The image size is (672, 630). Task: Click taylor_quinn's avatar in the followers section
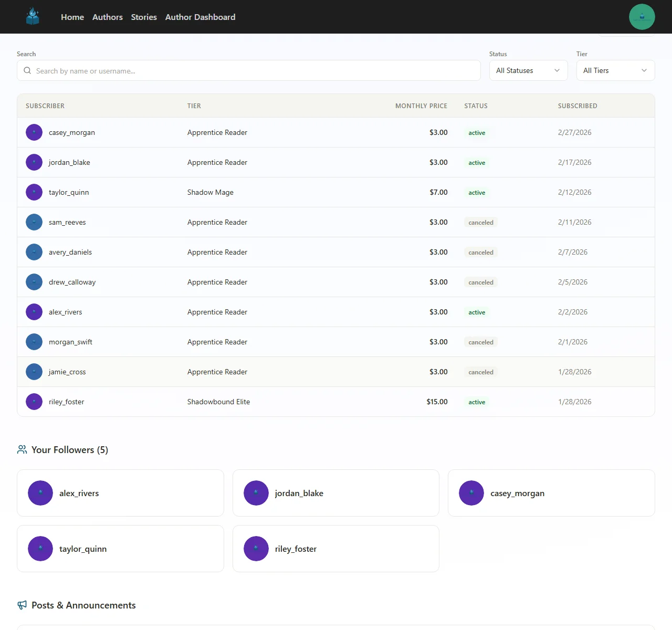(40, 549)
